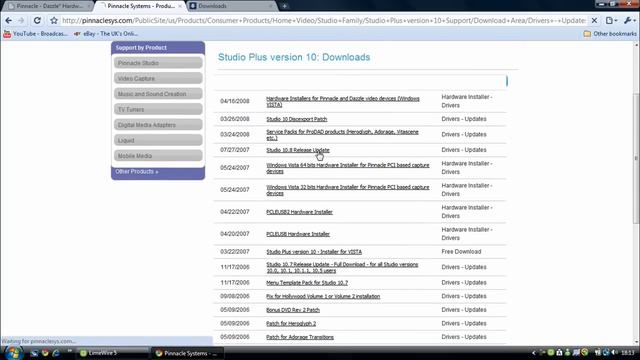Stop page loading with the X icon
640x360 pixels.
(594, 20)
